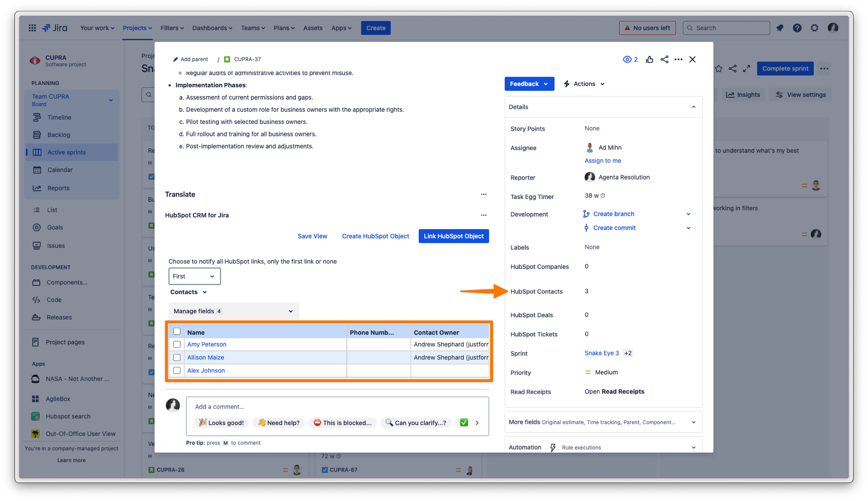Click the issue more actions ellipsis

(x=678, y=59)
